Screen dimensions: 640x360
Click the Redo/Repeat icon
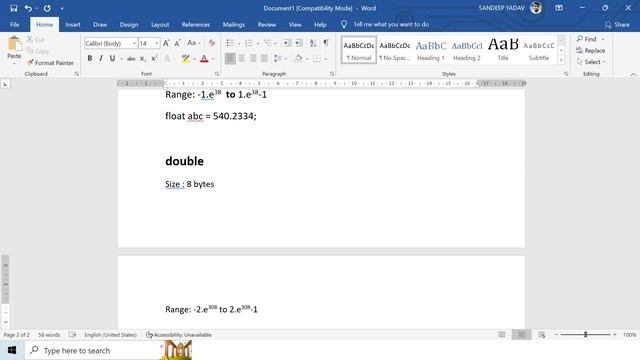47,8
